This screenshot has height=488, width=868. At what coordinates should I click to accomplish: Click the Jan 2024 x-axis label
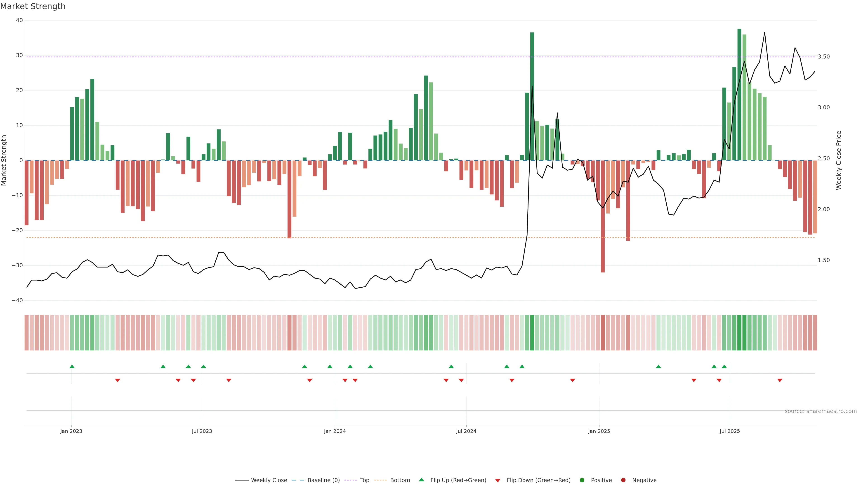(335, 431)
